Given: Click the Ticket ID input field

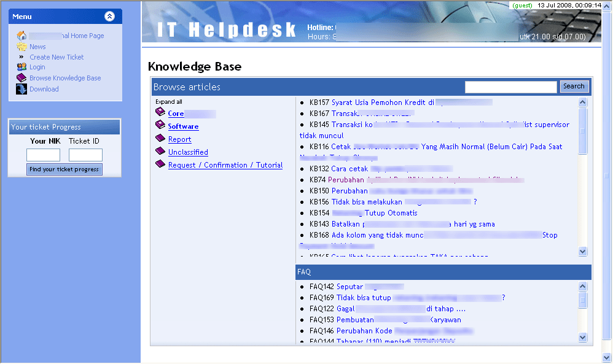Looking at the screenshot, I should [85, 155].
